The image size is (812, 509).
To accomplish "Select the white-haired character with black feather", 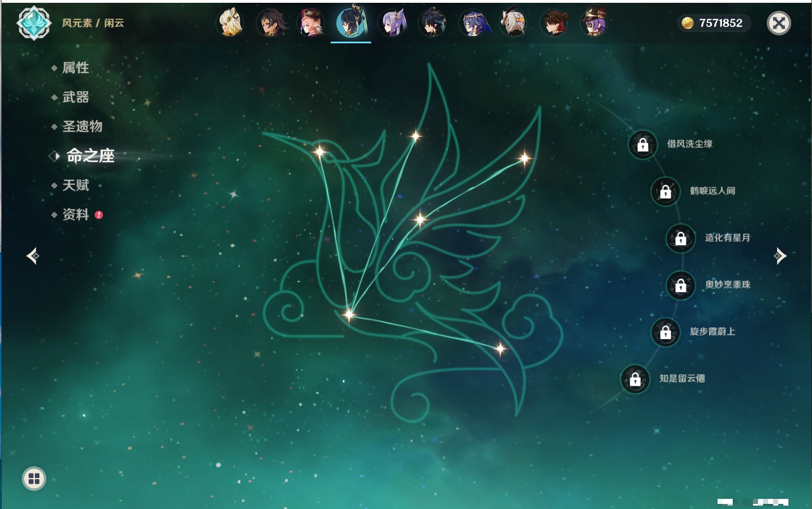I will [513, 24].
